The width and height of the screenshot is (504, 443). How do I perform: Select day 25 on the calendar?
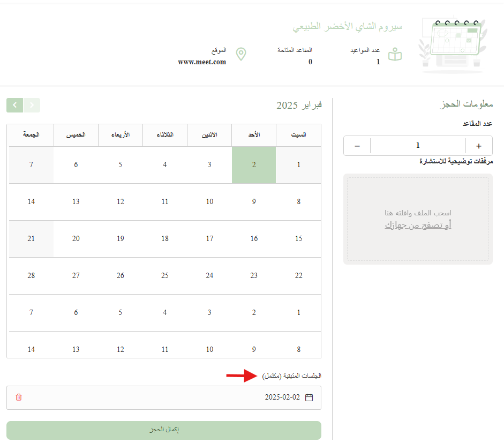[x=165, y=276]
